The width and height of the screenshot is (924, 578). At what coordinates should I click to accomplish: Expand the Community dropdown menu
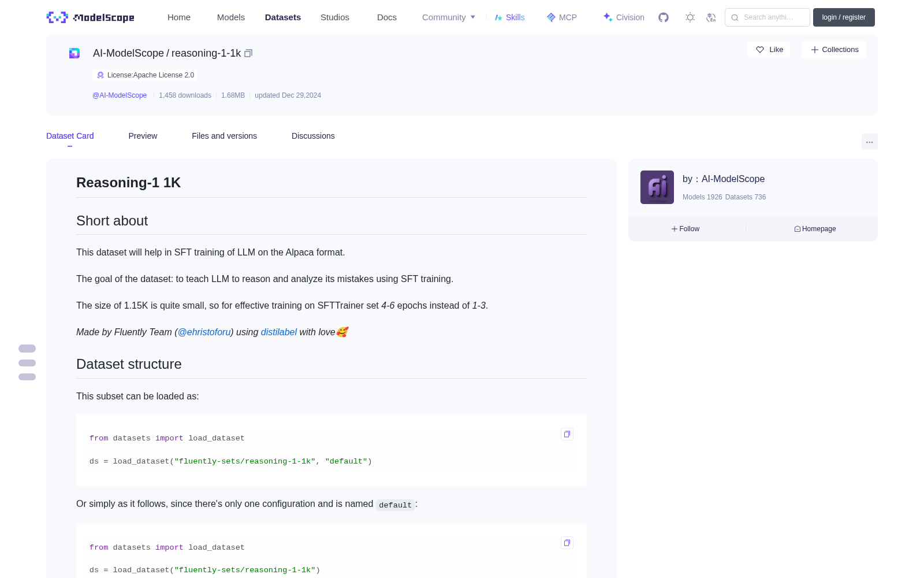coord(449,17)
